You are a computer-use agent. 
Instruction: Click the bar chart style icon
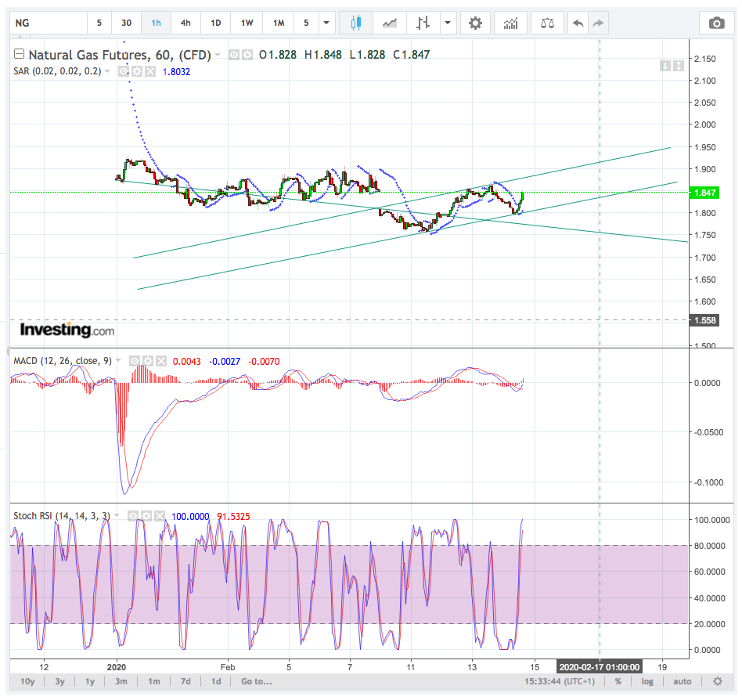click(x=423, y=23)
